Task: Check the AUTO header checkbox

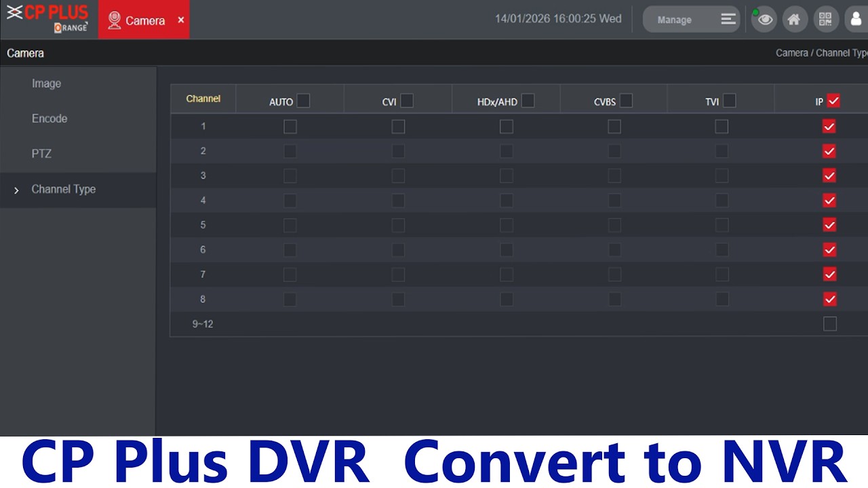Action: (x=303, y=101)
